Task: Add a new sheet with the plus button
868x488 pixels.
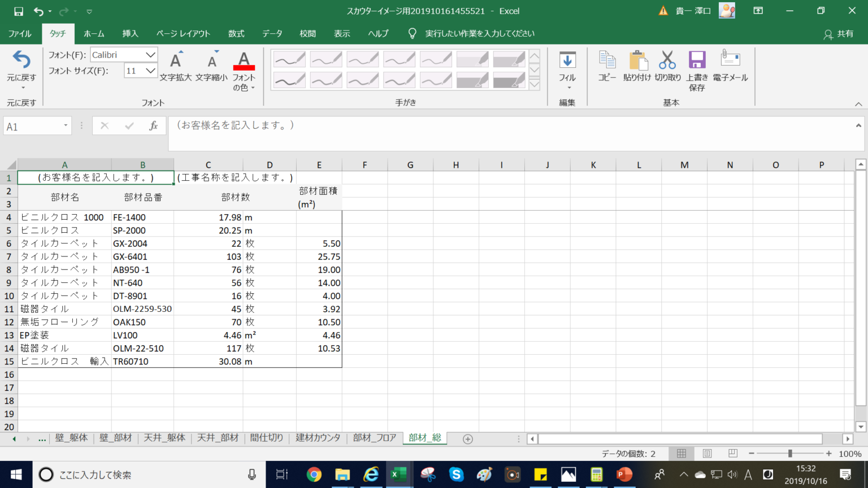Action: point(467,439)
